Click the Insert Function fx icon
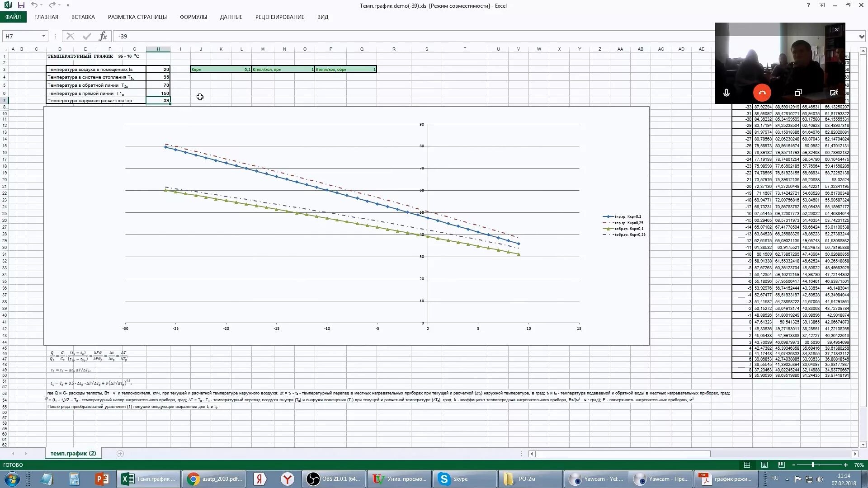Image resolution: width=868 pixels, height=488 pixels. coord(103,36)
